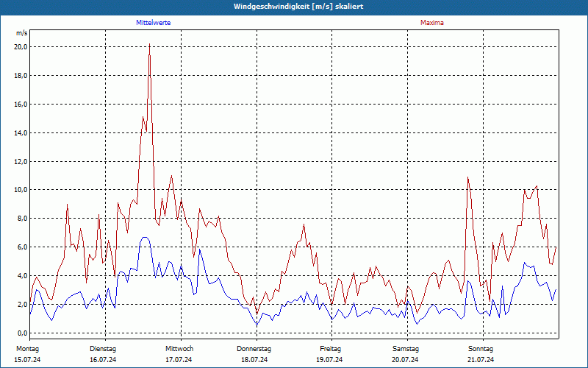
Task: Click the Donnerstag day label
Action: (x=254, y=349)
